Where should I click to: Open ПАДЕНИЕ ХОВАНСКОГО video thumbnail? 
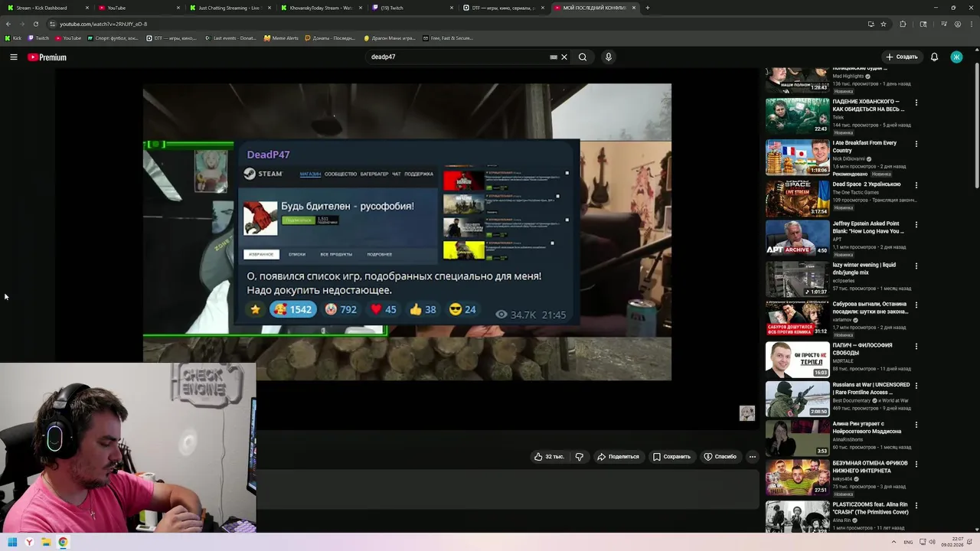[x=797, y=116]
